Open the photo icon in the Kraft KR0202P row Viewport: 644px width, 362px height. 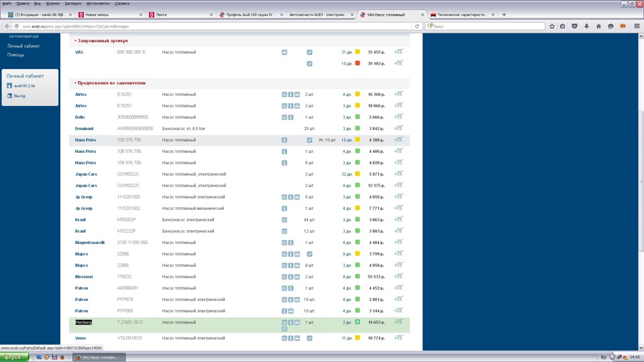tap(284, 220)
